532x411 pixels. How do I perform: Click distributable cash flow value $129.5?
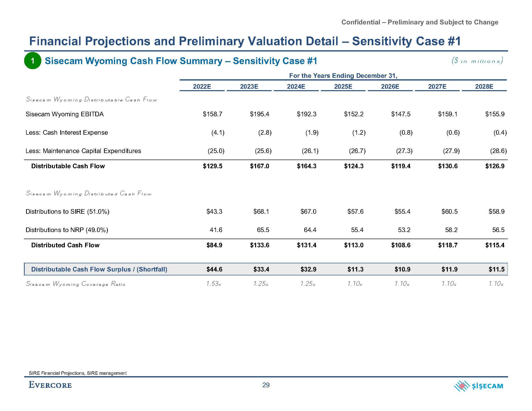point(212,166)
